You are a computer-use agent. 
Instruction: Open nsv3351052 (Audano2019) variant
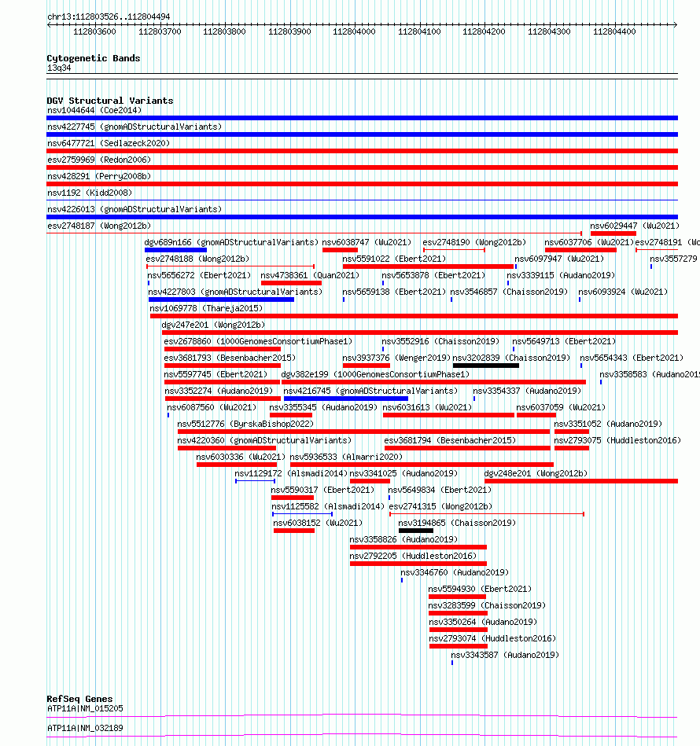[608, 424]
